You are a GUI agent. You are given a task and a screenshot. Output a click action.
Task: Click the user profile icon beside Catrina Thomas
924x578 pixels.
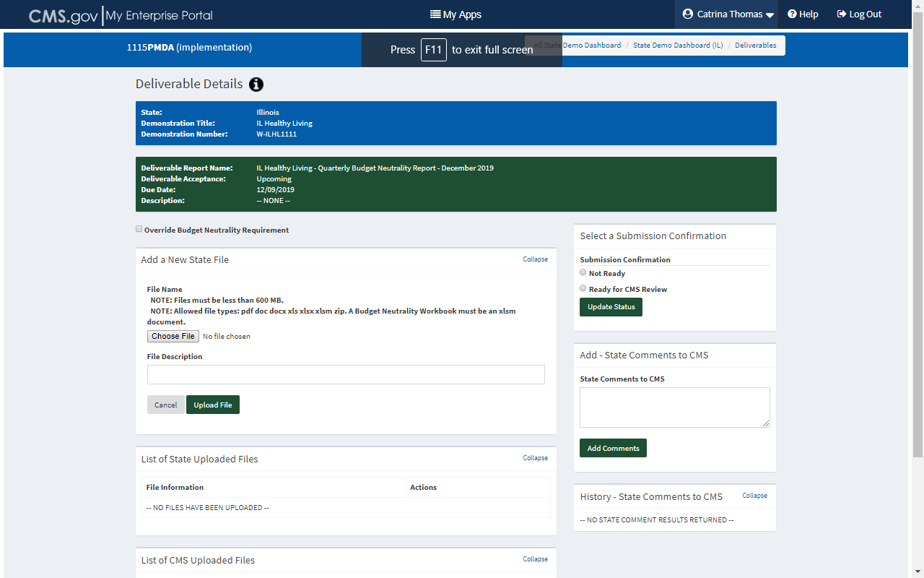(x=688, y=14)
